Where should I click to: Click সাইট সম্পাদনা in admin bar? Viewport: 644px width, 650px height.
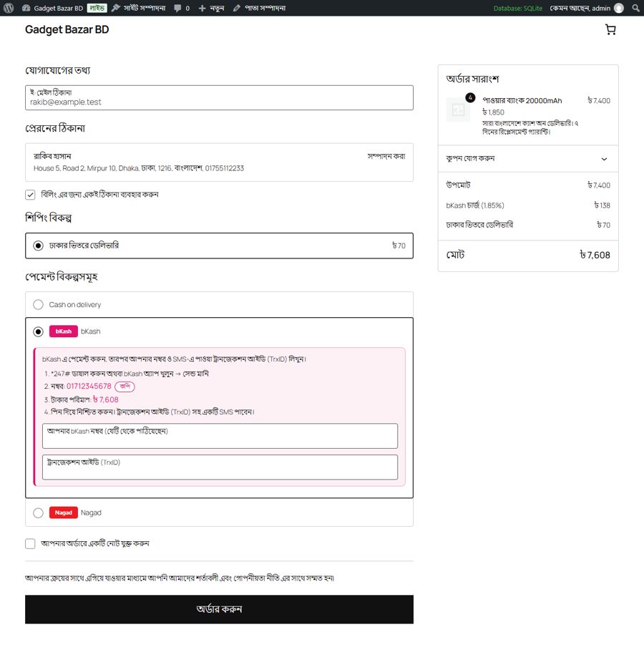pos(139,8)
